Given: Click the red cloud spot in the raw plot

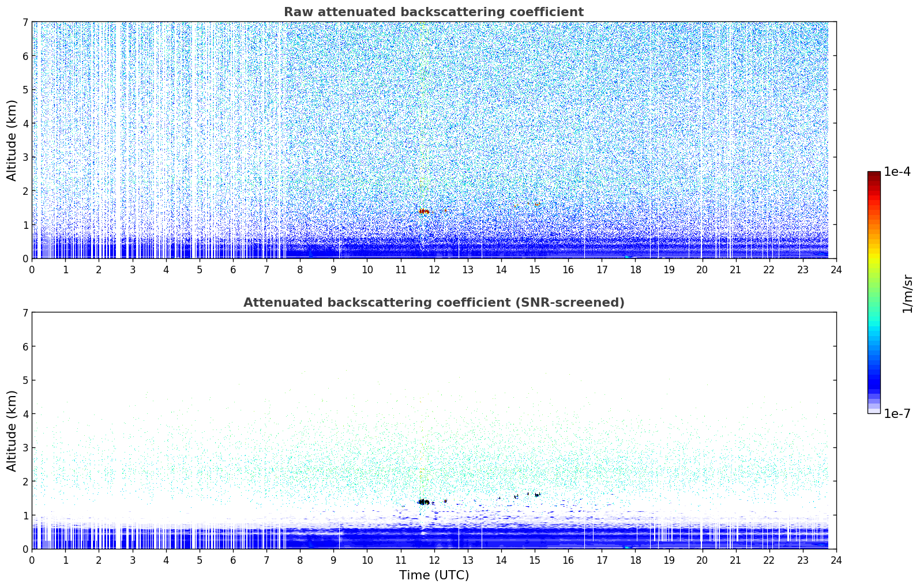Looking at the screenshot, I should (424, 212).
